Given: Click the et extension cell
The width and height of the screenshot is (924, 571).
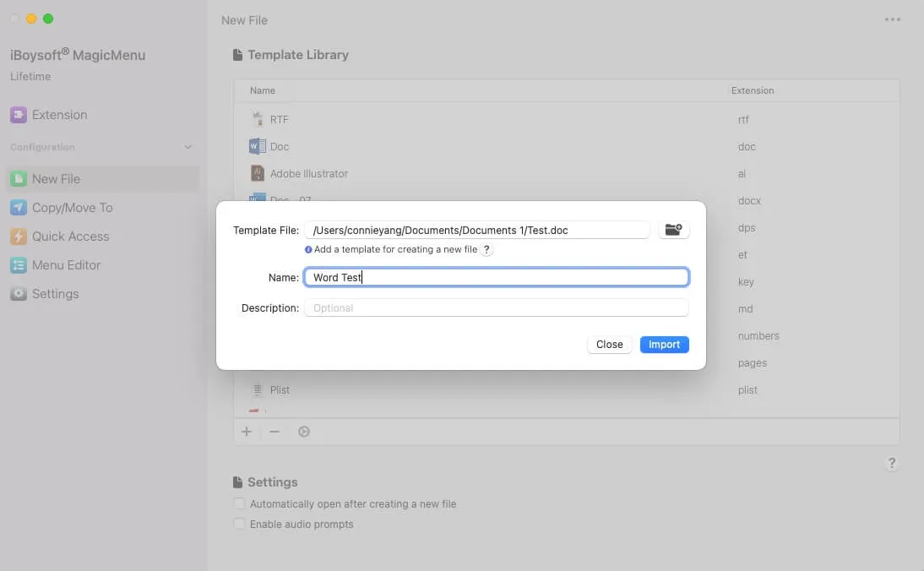Looking at the screenshot, I should [x=742, y=255].
